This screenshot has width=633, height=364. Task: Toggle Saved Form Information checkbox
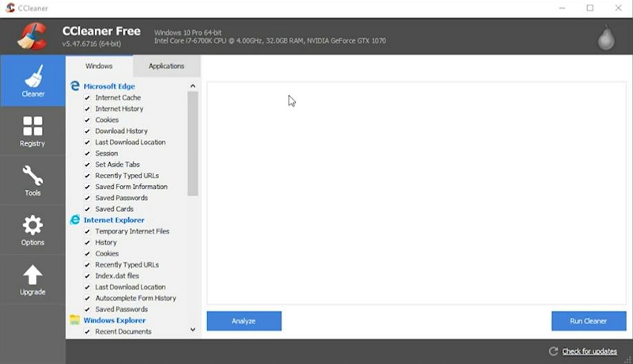point(87,187)
